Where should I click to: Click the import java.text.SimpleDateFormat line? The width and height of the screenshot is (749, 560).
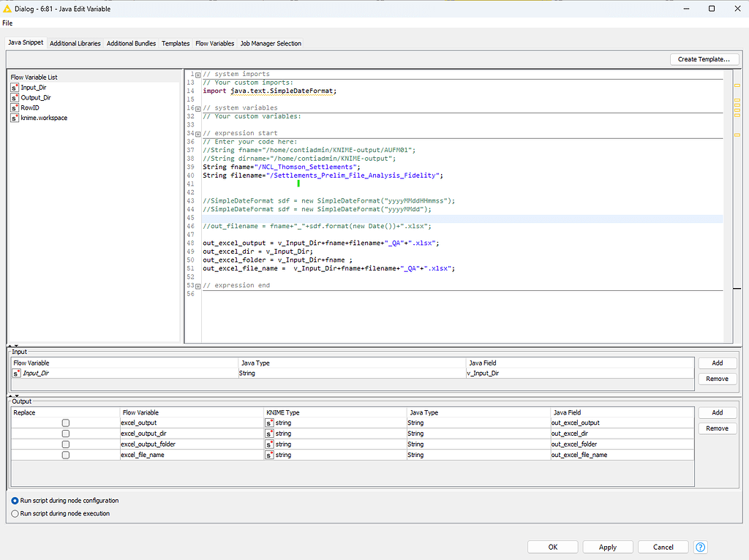click(x=269, y=91)
